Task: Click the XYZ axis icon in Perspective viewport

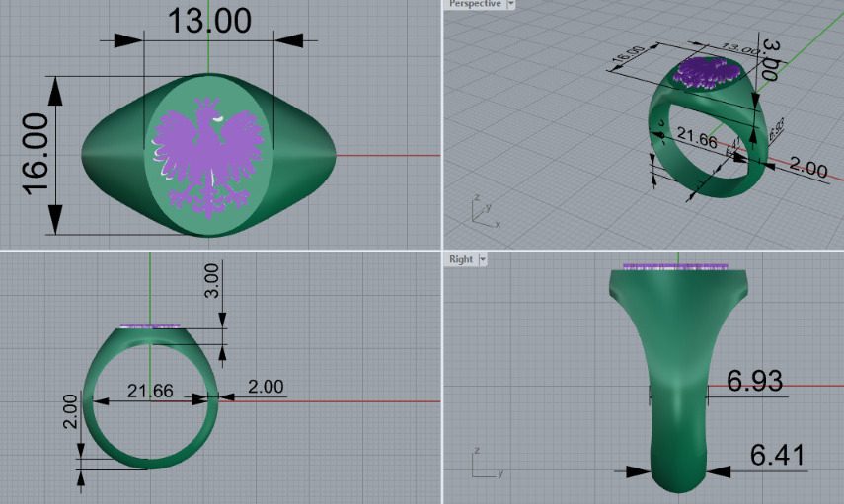Action: (x=484, y=210)
